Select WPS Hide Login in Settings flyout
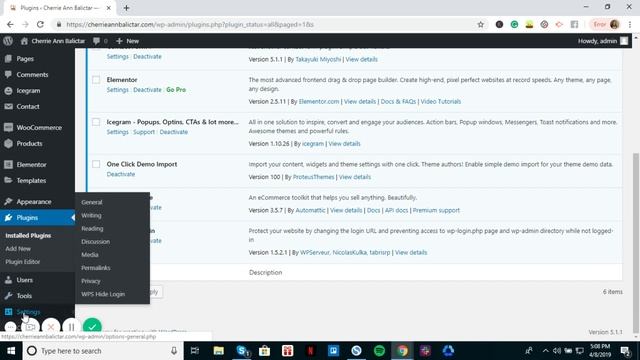Screen dimensions: 640x360 pyautogui.click(x=103, y=294)
